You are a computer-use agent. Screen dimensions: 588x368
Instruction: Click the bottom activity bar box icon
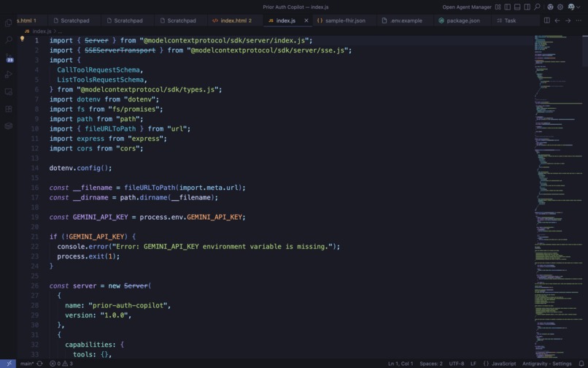(x=8, y=126)
